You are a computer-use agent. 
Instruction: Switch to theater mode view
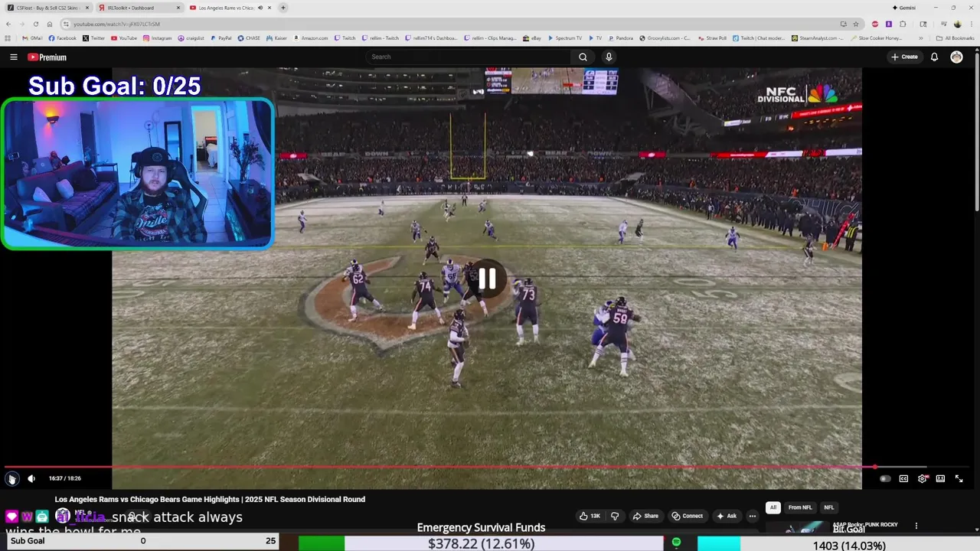pyautogui.click(x=940, y=478)
